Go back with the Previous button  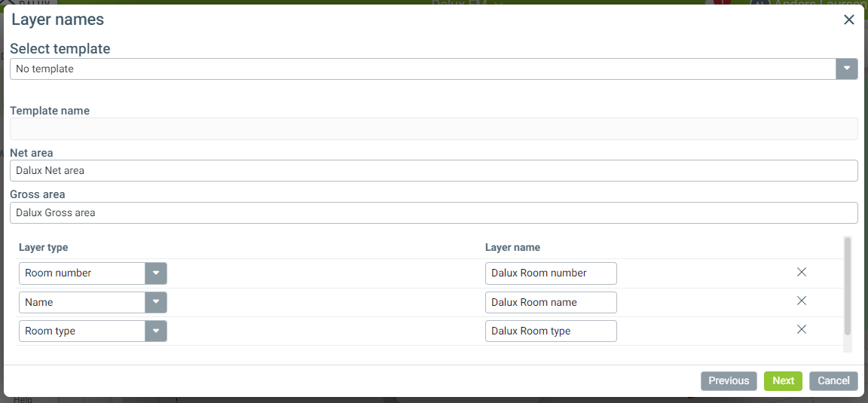point(729,380)
